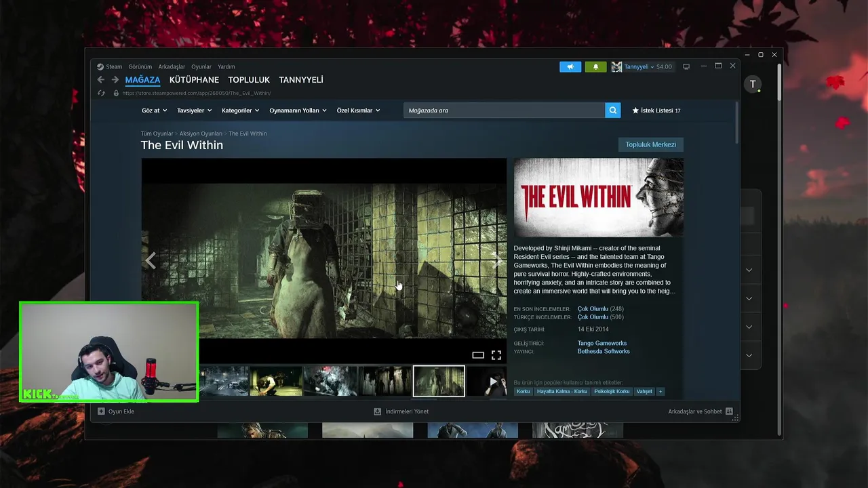Switch to the TOPLULUK tab
This screenshot has width=868, height=488.
pyautogui.click(x=249, y=80)
